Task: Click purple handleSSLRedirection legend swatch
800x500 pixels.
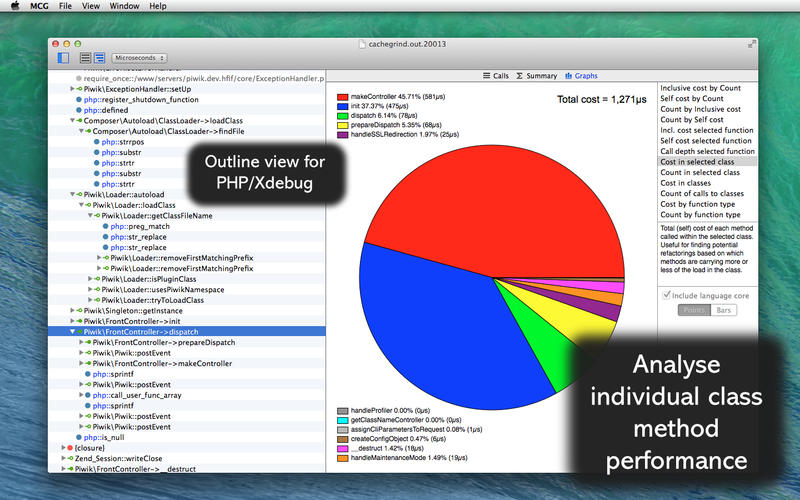Action: (x=342, y=135)
